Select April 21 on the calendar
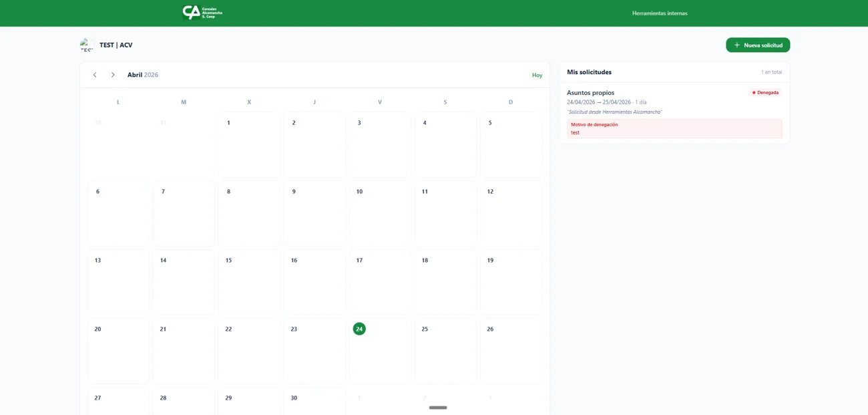Viewport: 868px width, 415px height. (x=184, y=352)
